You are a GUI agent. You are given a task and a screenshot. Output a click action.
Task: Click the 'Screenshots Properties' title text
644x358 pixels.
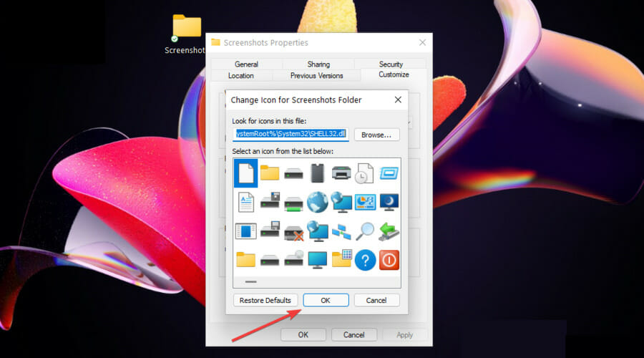click(x=265, y=43)
